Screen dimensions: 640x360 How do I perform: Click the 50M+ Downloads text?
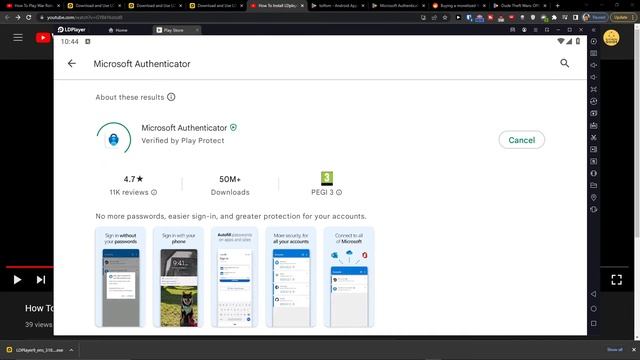(230, 186)
